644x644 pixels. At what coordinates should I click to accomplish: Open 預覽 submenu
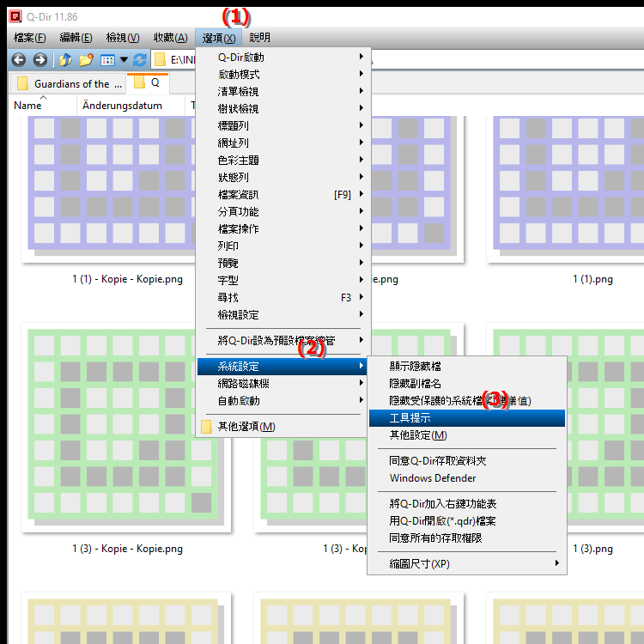pyautogui.click(x=283, y=264)
